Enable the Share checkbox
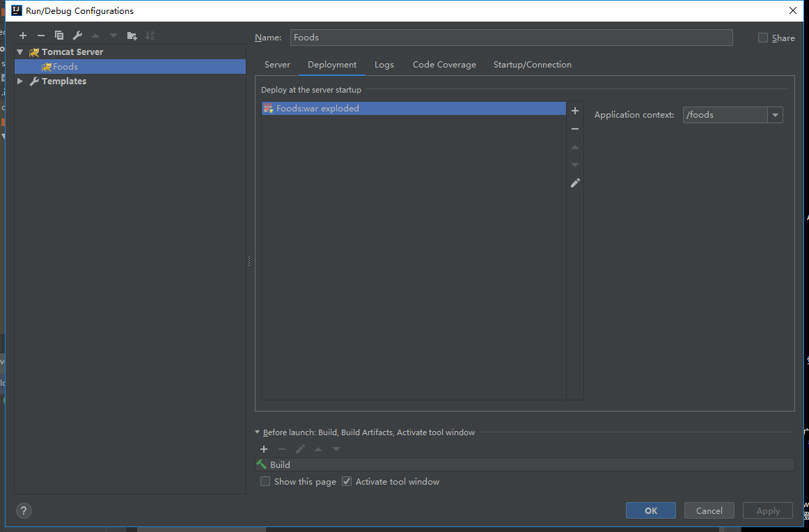The height and width of the screenshot is (532, 809). 762,38
